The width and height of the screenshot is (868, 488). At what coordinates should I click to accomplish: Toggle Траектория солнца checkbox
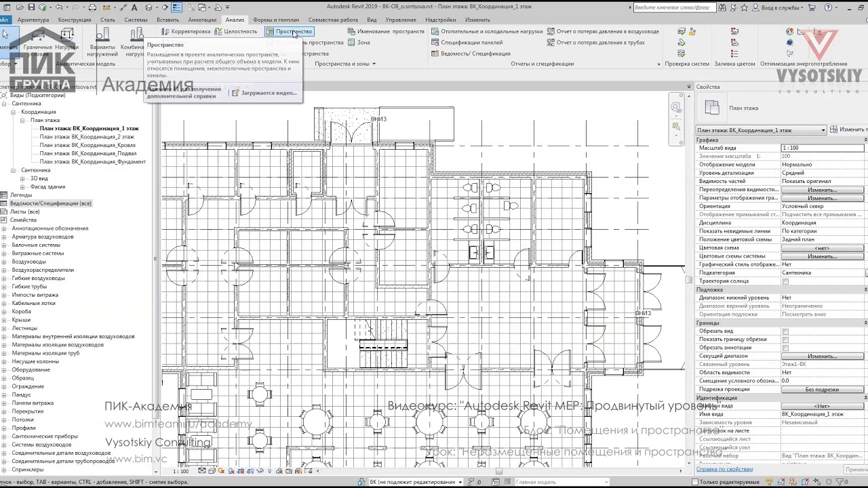(x=785, y=281)
